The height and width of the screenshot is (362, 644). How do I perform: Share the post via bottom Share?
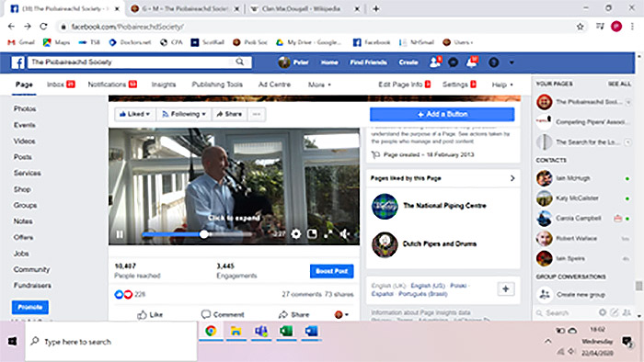coord(293,314)
